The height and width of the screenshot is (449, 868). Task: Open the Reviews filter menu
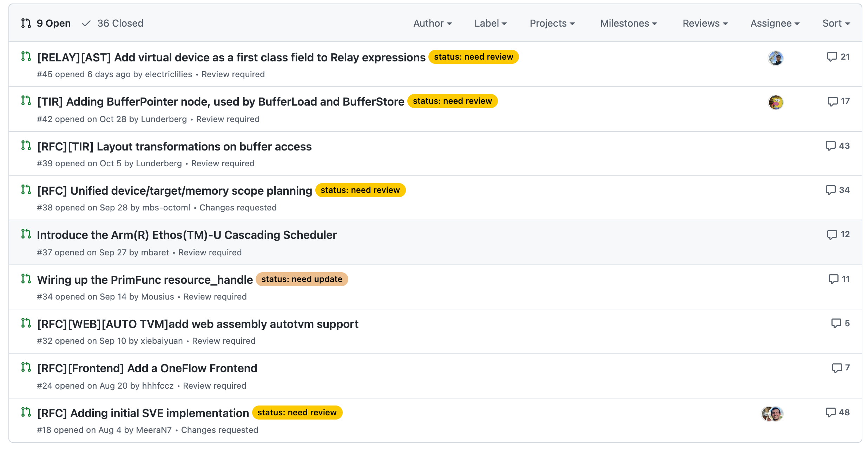click(705, 24)
